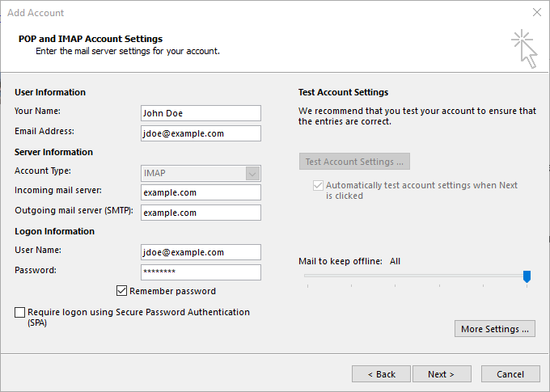Click the Mail to keep offline slider track
This screenshot has width=550, height=392.
412,276
